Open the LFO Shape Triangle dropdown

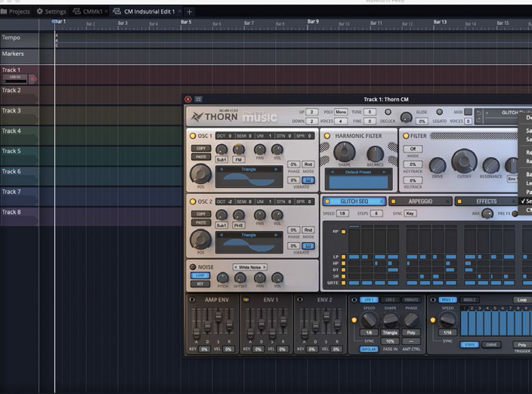[x=390, y=333]
